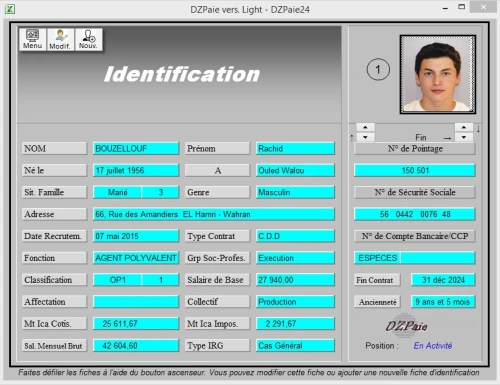Image resolution: width=500 pixels, height=385 pixels.
Task: Click Collectif value Production
Action: pos(295,302)
